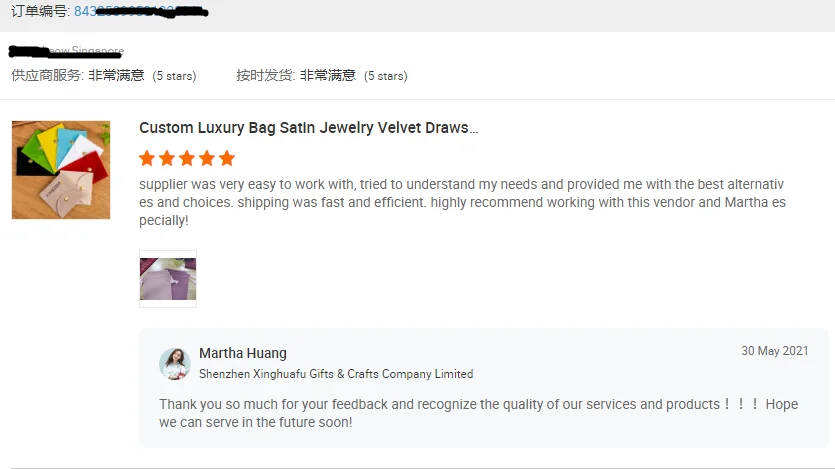The width and height of the screenshot is (835, 469).
Task: Click the colorful pouches product thumbnail
Action: point(61,170)
